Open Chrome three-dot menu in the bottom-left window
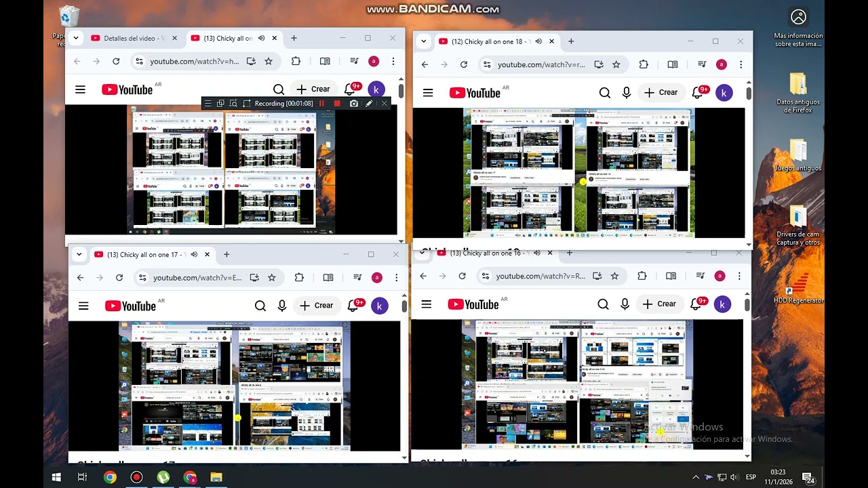868x488 pixels. coord(396,277)
